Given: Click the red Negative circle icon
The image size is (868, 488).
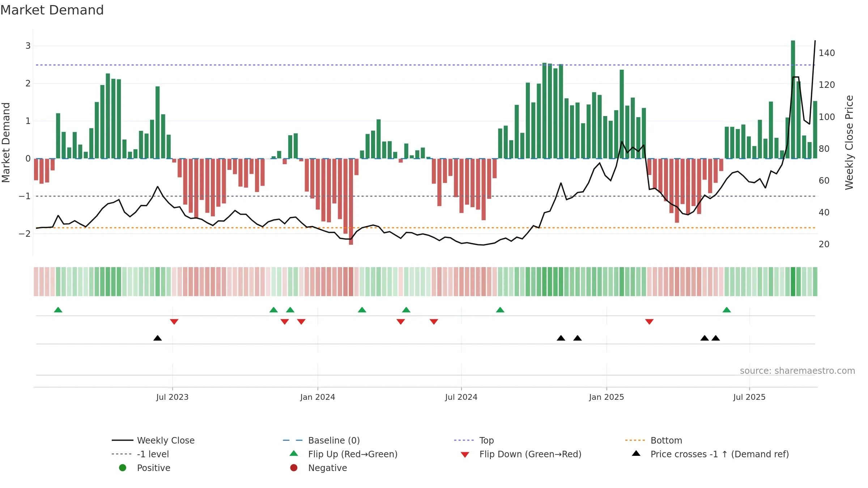Looking at the screenshot, I should (x=294, y=468).
